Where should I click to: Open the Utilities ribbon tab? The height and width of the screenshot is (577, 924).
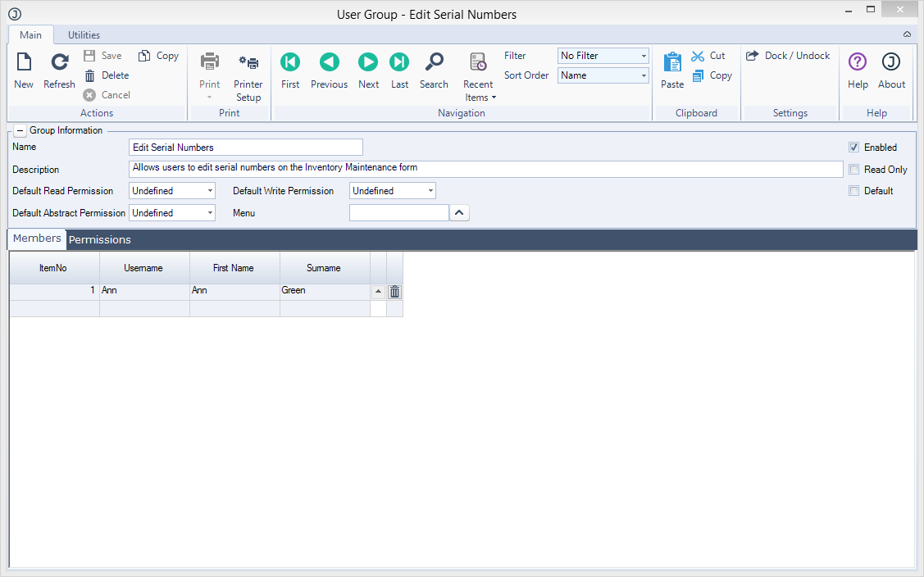coord(84,35)
